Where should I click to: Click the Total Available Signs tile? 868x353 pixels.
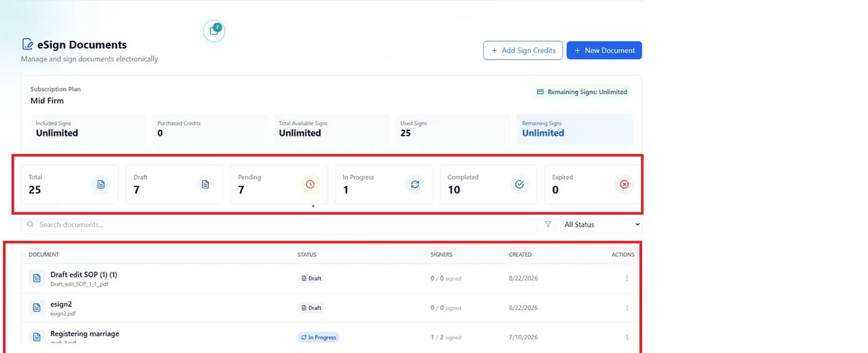[331, 129]
